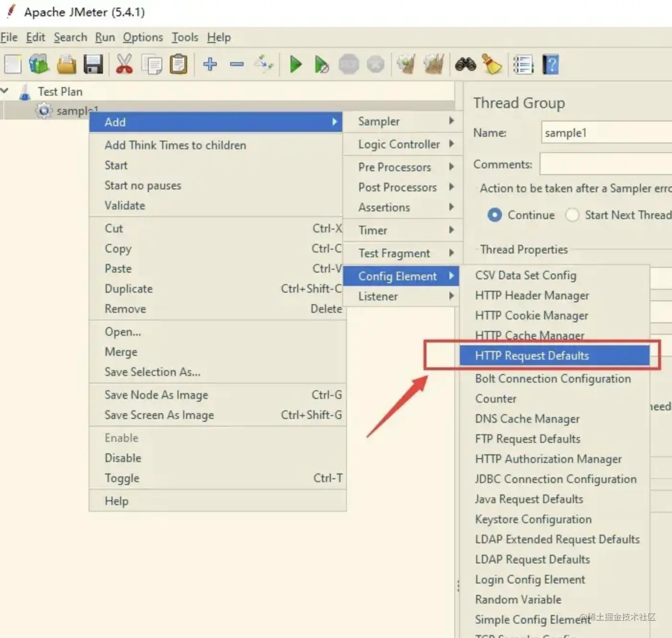The height and width of the screenshot is (638, 672).
Task: Click the Copy toolbar icon
Action: coord(152,64)
